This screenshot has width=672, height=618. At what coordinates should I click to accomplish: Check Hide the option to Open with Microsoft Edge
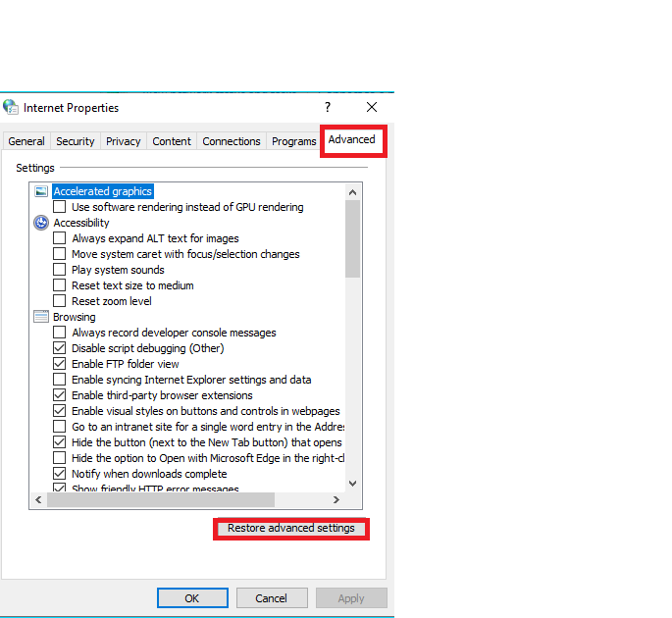click(x=59, y=458)
